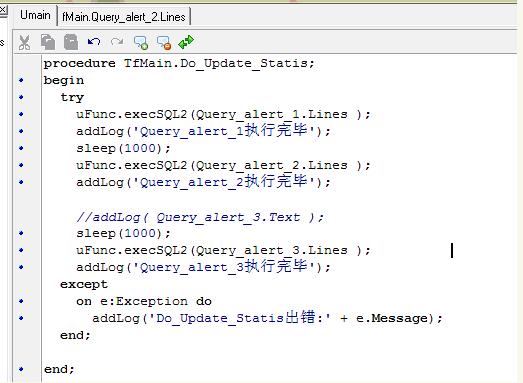Click the 'begin' keyword
Viewport: 523px width, 383px height.
pyautogui.click(x=64, y=81)
